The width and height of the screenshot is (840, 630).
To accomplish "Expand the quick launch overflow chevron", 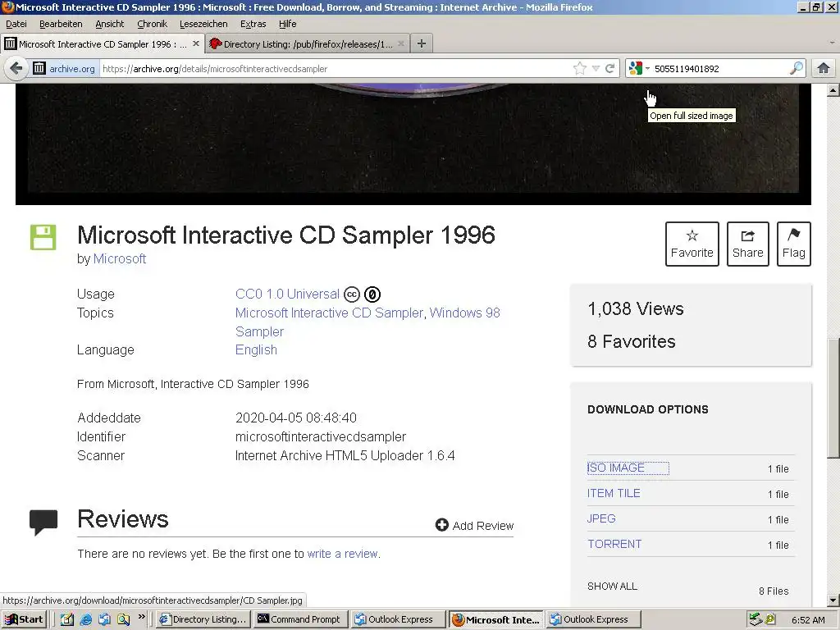I will [141, 617].
